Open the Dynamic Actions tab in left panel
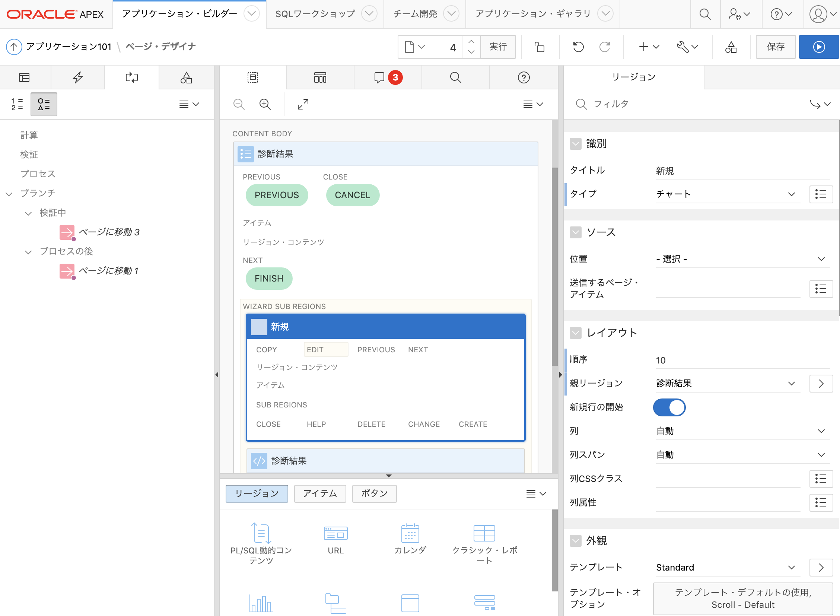The height and width of the screenshot is (616, 840). pos(77,77)
